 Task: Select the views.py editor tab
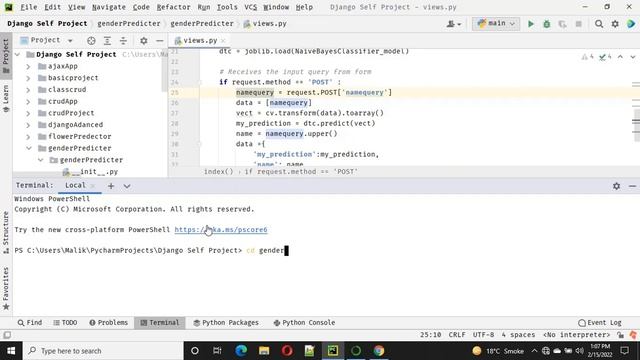[200, 40]
